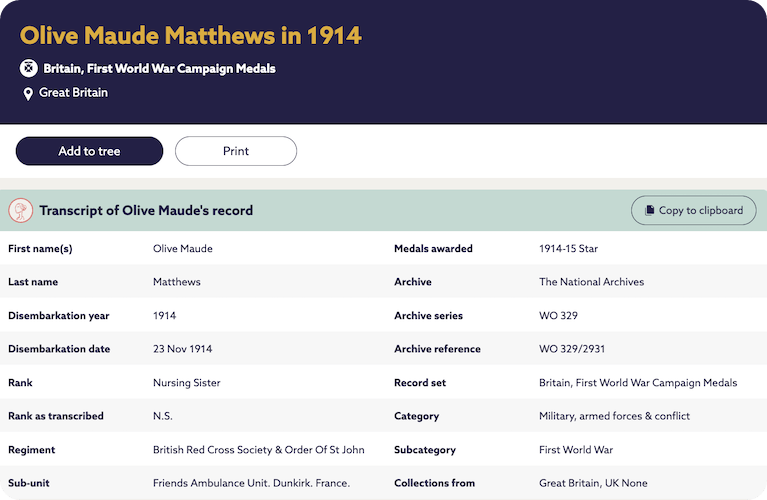
Task: Click the 1914-15 Star medal value
Action: (x=568, y=248)
